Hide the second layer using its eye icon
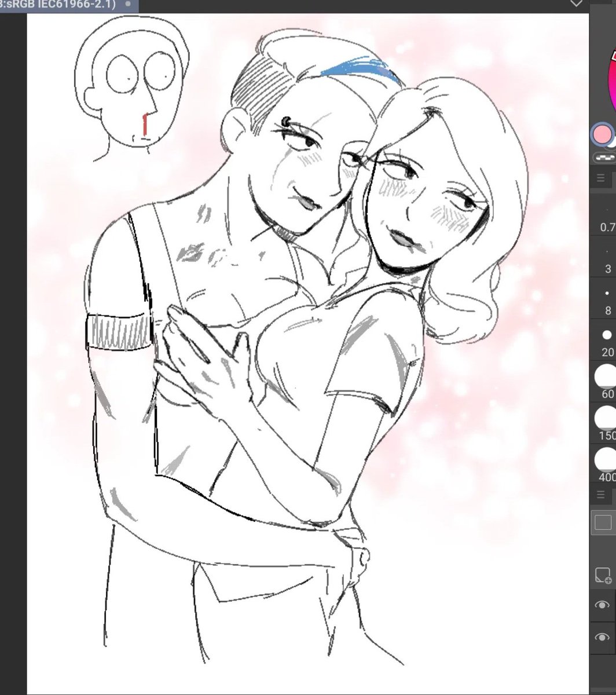This screenshot has height=695, width=616. [602, 638]
